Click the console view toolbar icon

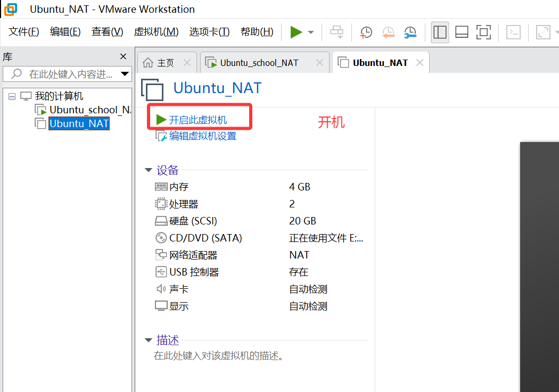[513, 32]
